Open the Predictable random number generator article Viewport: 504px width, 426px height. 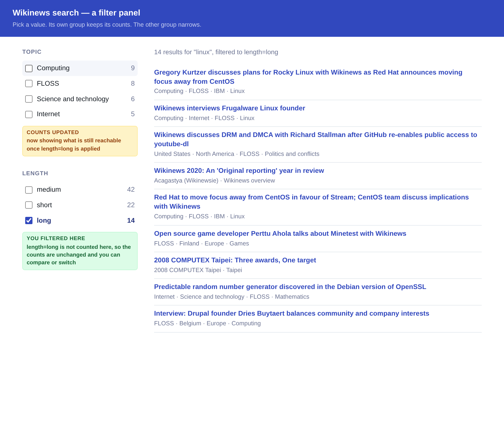tap(290, 287)
